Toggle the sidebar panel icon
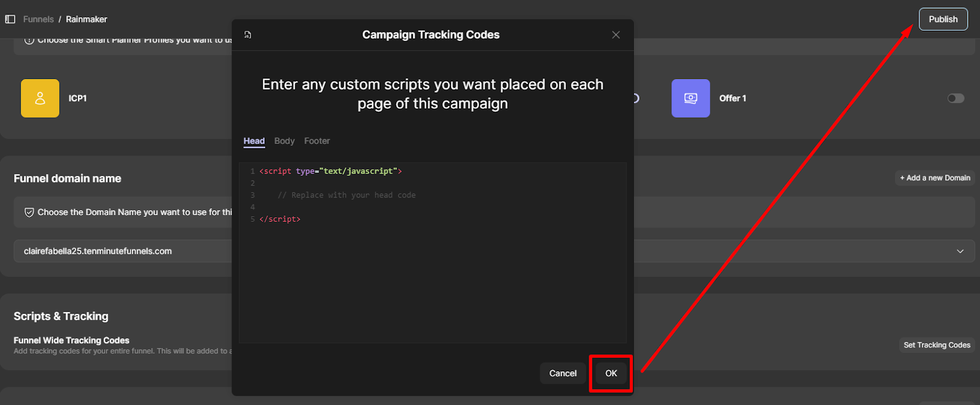The width and height of the screenshot is (980, 405). [x=10, y=19]
